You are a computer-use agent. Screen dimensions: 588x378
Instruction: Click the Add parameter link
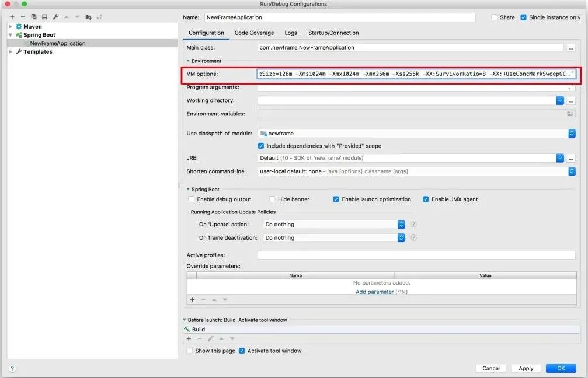click(x=374, y=292)
